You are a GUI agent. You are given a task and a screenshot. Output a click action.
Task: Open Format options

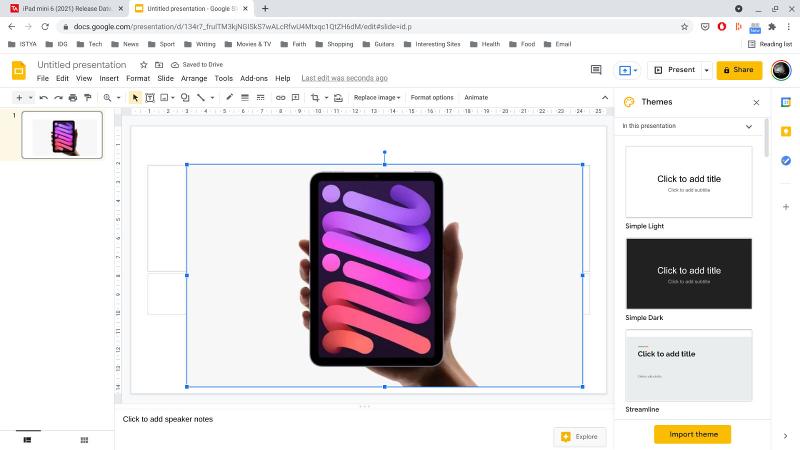click(x=432, y=97)
